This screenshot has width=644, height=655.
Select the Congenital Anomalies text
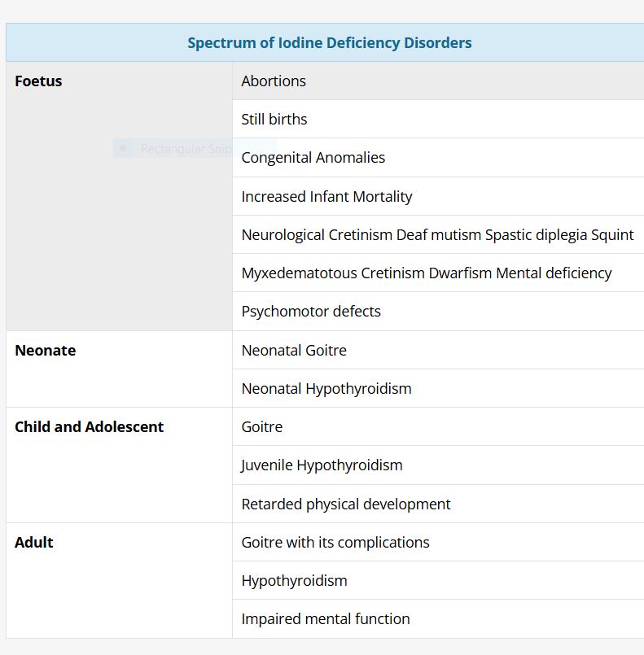click(x=313, y=158)
